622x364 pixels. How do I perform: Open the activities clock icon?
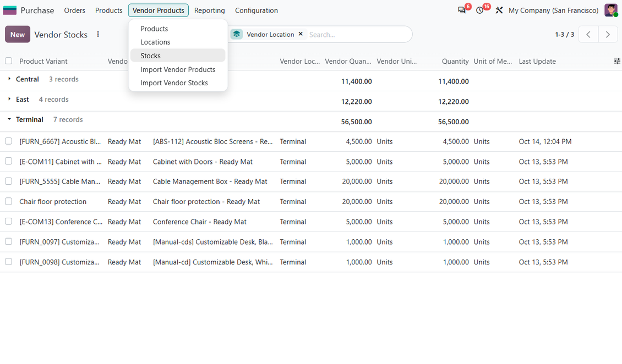480,10
